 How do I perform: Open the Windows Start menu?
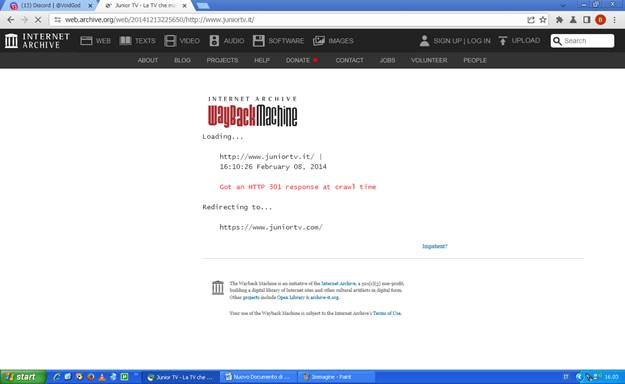coord(23,377)
